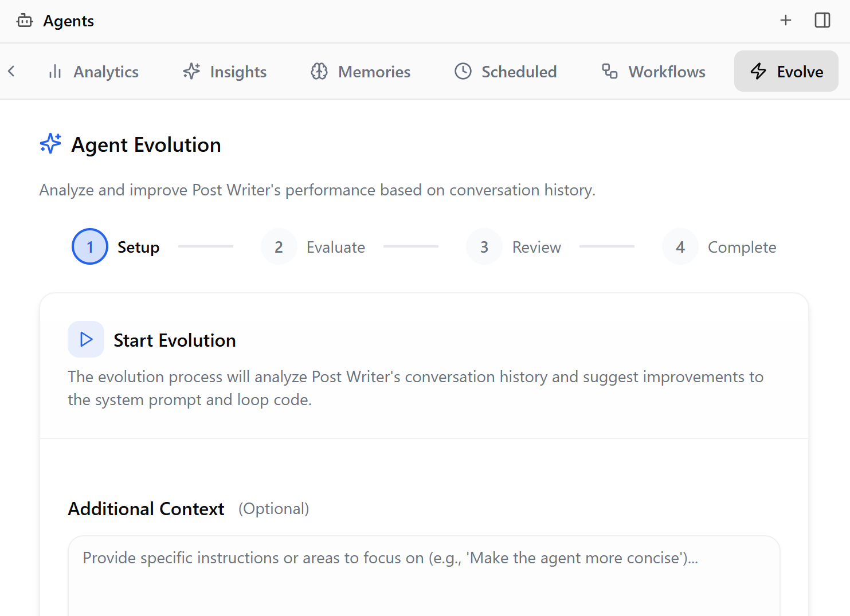Image resolution: width=850 pixels, height=616 pixels.
Task: Click the Start Evolution play icon
Action: click(x=86, y=339)
